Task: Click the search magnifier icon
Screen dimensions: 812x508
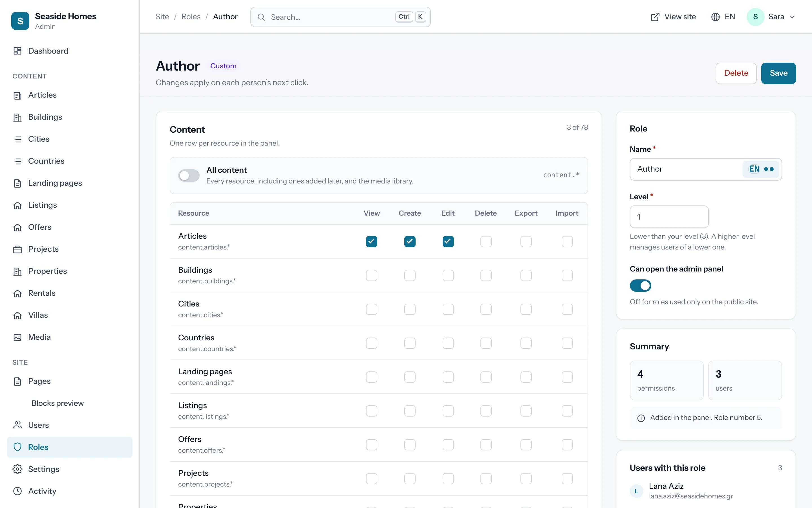Action: pyautogui.click(x=261, y=17)
